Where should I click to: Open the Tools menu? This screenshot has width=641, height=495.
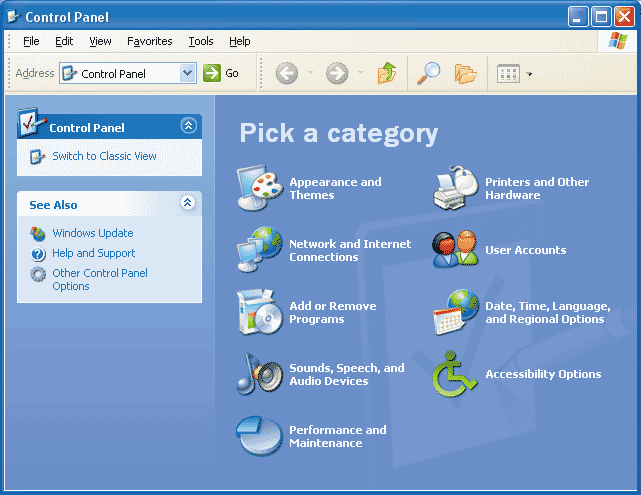(201, 41)
